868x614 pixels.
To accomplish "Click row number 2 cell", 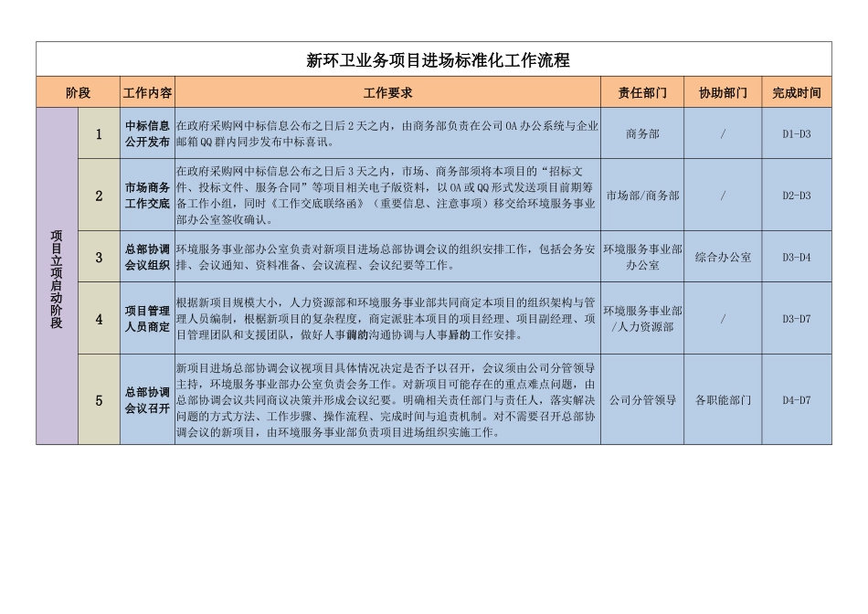I will click(99, 195).
